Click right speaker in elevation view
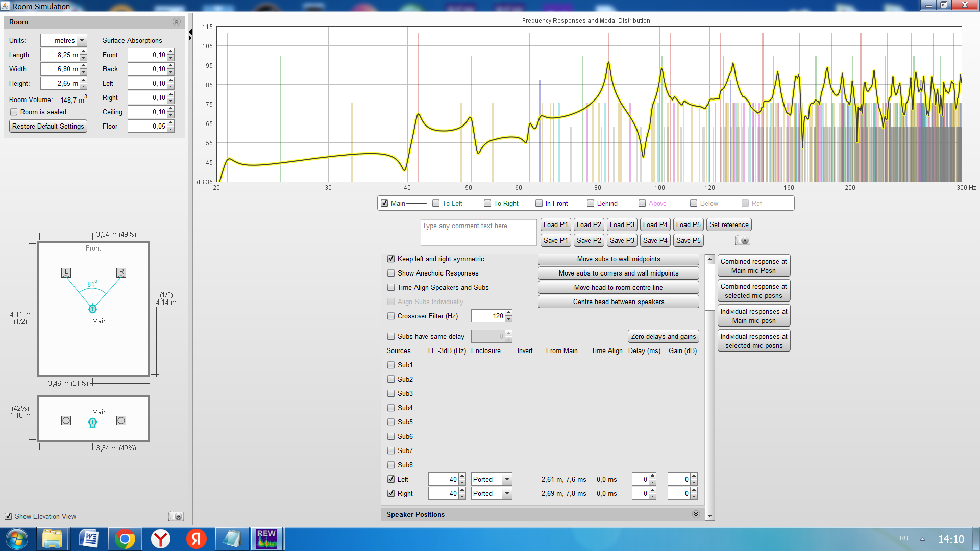Screen dimensions: 980x551 [121, 421]
